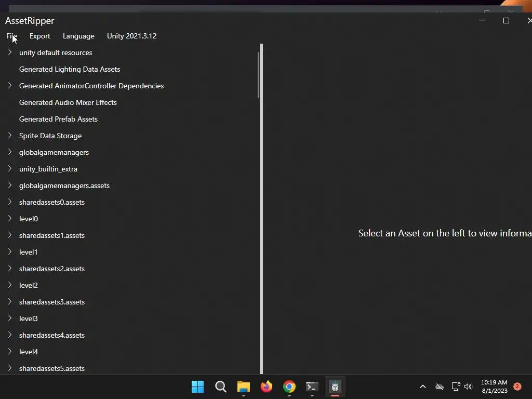
Task: Expand the sharedassets5.assets chevron
Action: point(10,368)
